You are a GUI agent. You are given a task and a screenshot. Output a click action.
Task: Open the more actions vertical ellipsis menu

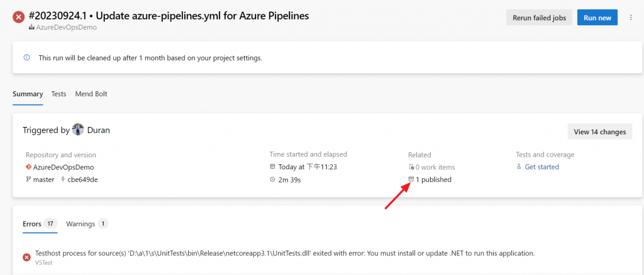pos(631,18)
